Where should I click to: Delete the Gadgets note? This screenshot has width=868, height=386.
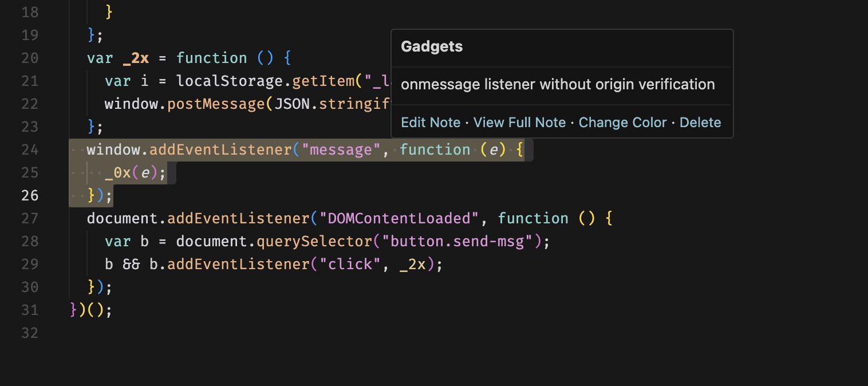700,122
